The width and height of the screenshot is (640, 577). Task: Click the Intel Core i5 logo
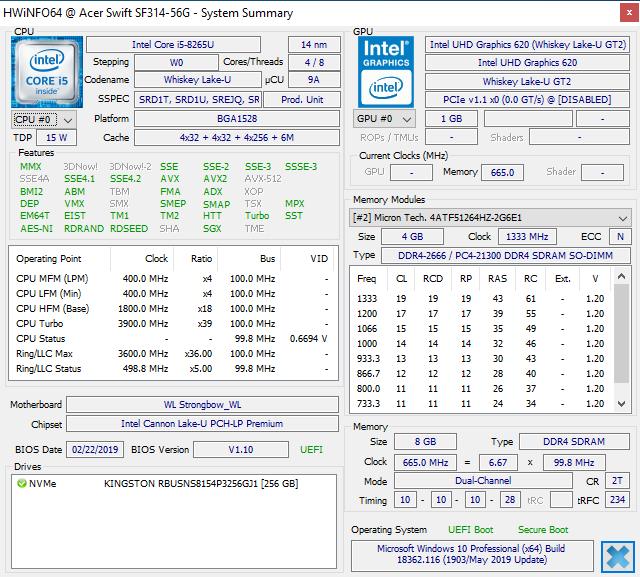47,71
